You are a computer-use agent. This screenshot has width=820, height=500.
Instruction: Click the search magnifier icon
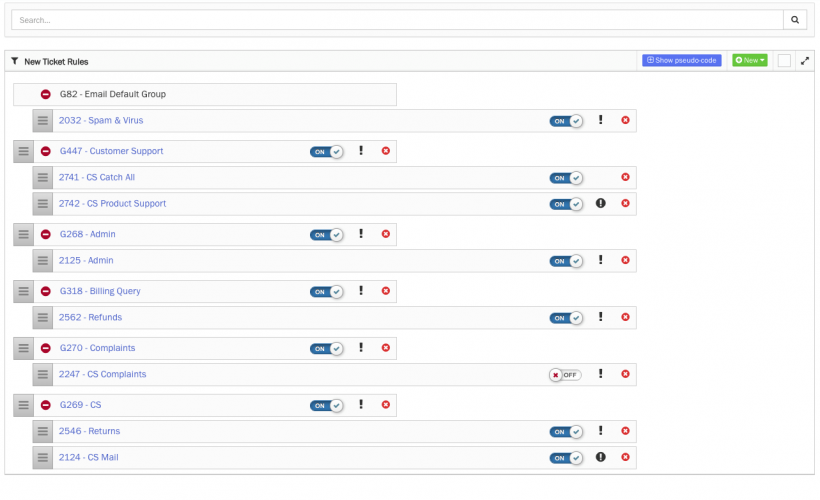pyautogui.click(x=795, y=19)
